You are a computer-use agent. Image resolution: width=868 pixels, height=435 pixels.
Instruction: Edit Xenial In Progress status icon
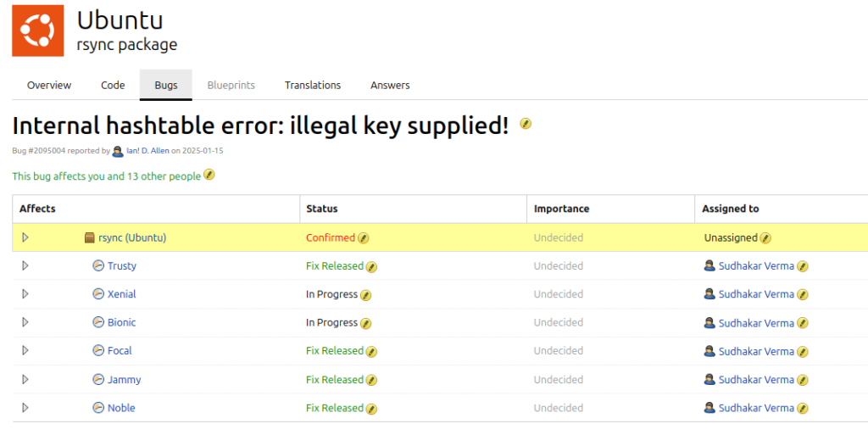coord(365,295)
